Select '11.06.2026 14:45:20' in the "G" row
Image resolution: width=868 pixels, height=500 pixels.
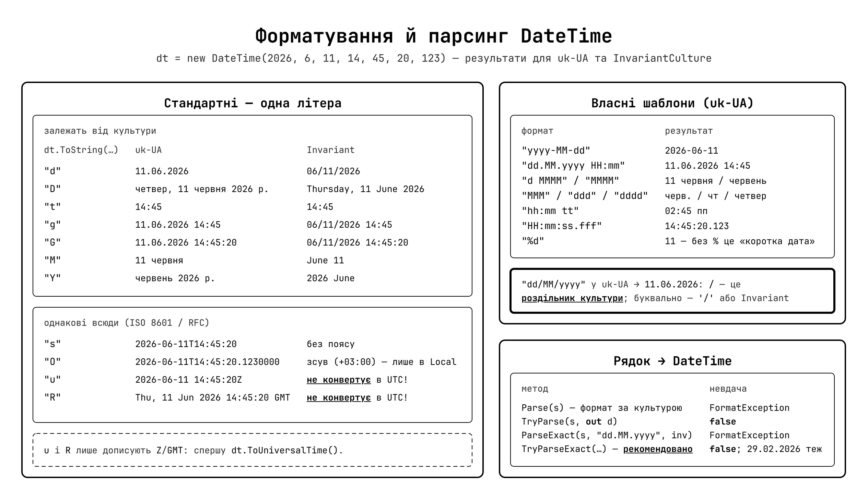186,242
